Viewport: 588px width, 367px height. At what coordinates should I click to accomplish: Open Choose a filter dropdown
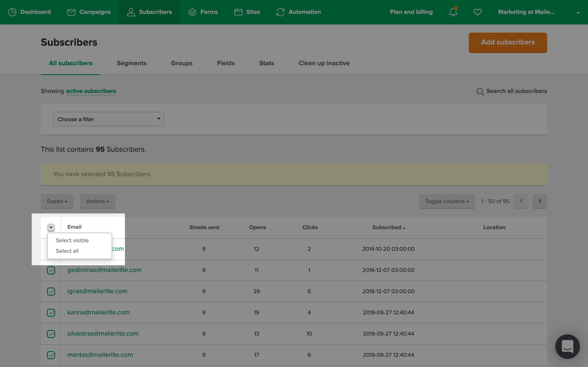pos(109,119)
